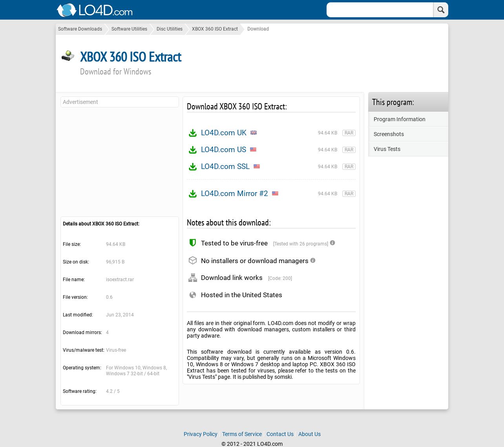Click the Download breadcrumb

click(258, 29)
